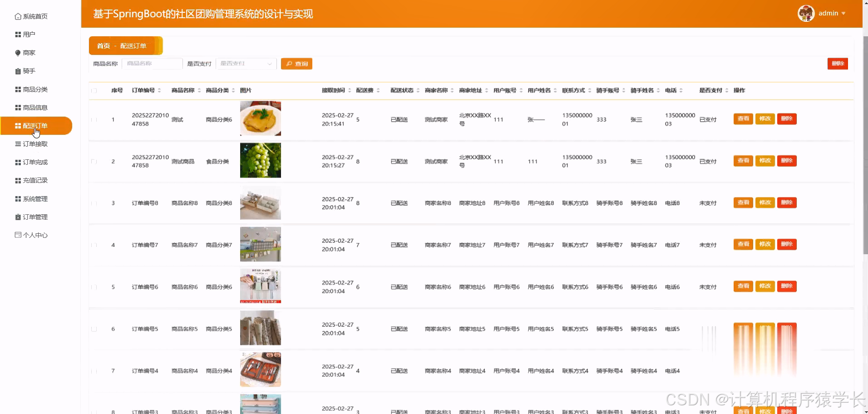This screenshot has height=414, width=868.
Task: Click 修改 for row 2 测试商品 order
Action: click(765, 161)
